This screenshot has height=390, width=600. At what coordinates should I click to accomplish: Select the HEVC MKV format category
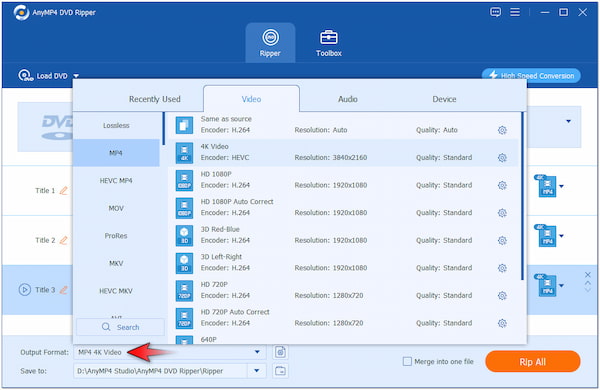tap(116, 291)
